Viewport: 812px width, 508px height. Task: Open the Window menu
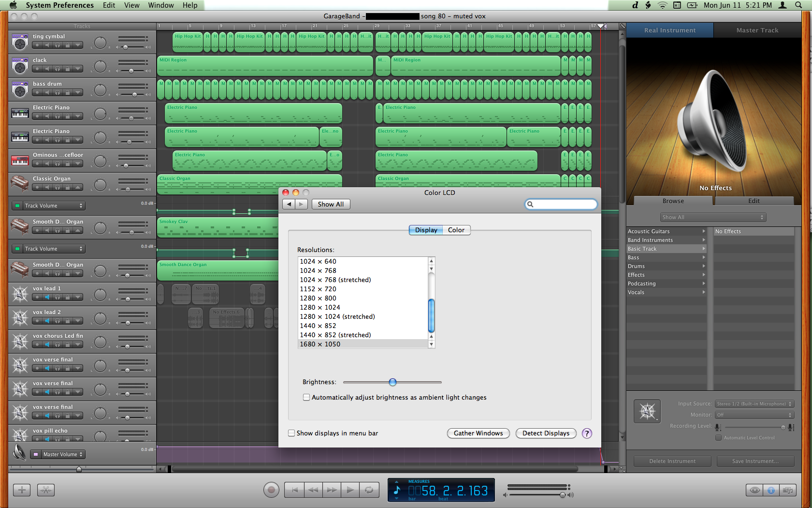(161, 5)
